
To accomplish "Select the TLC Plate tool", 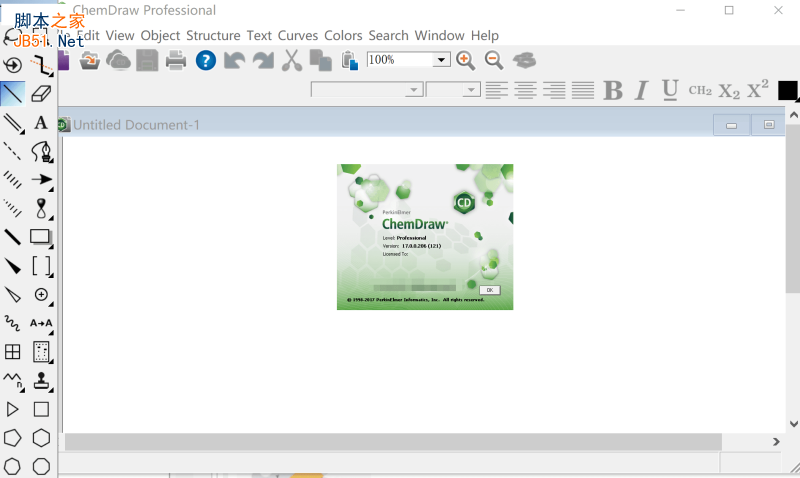I will [41, 351].
